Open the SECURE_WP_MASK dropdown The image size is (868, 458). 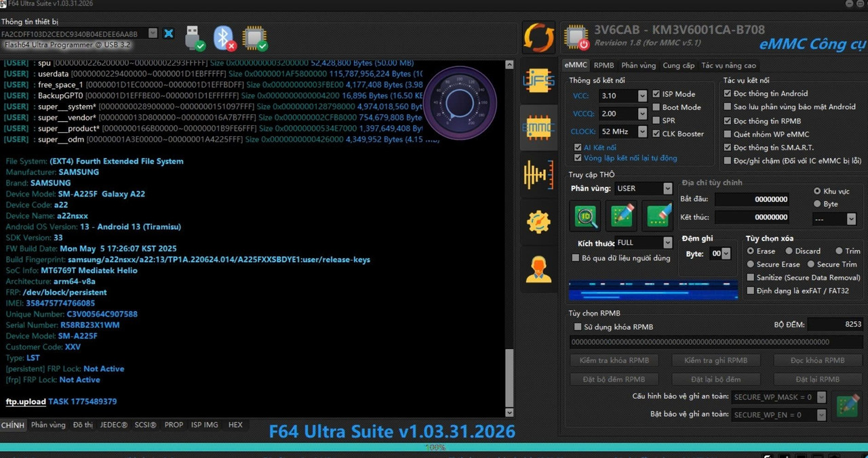pyautogui.click(x=821, y=397)
